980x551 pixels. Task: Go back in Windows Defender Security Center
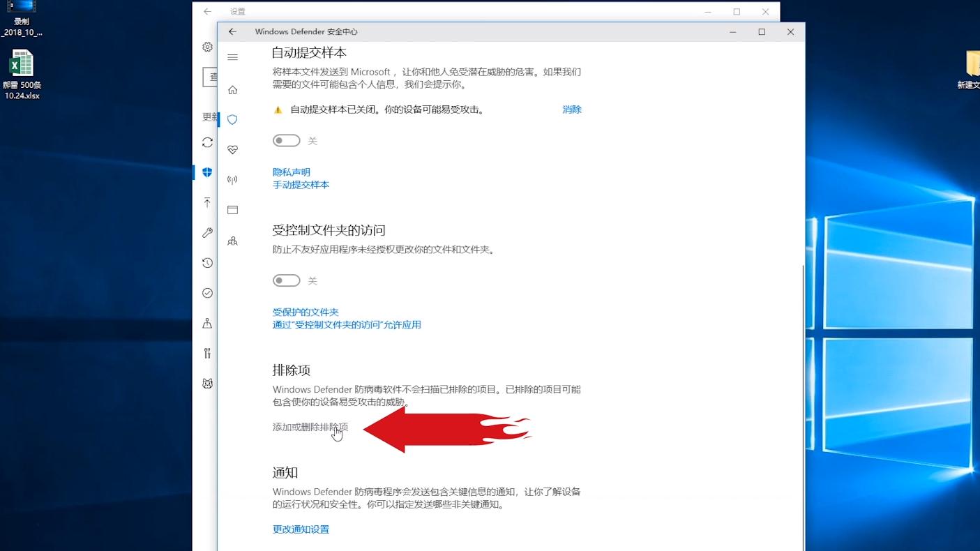[x=232, y=32]
